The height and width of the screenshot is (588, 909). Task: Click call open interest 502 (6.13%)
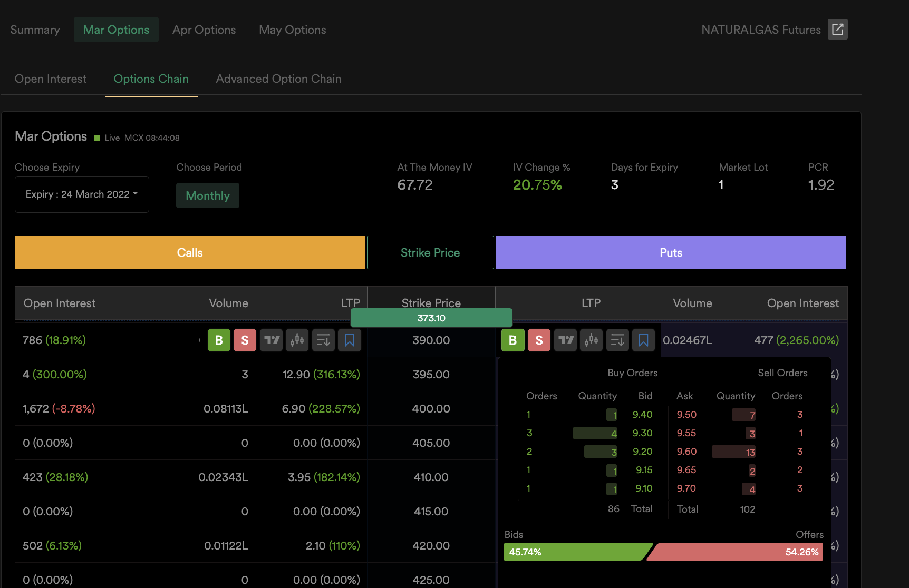coord(52,546)
